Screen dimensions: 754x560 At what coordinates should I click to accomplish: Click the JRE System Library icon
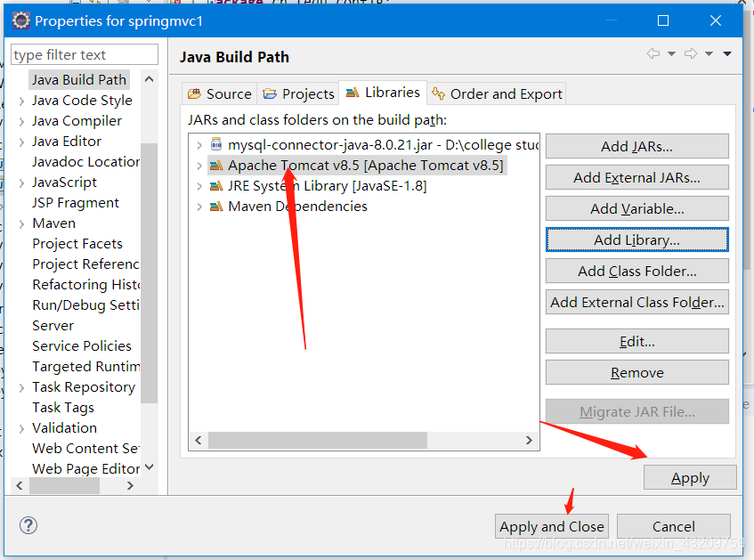(216, 186)
